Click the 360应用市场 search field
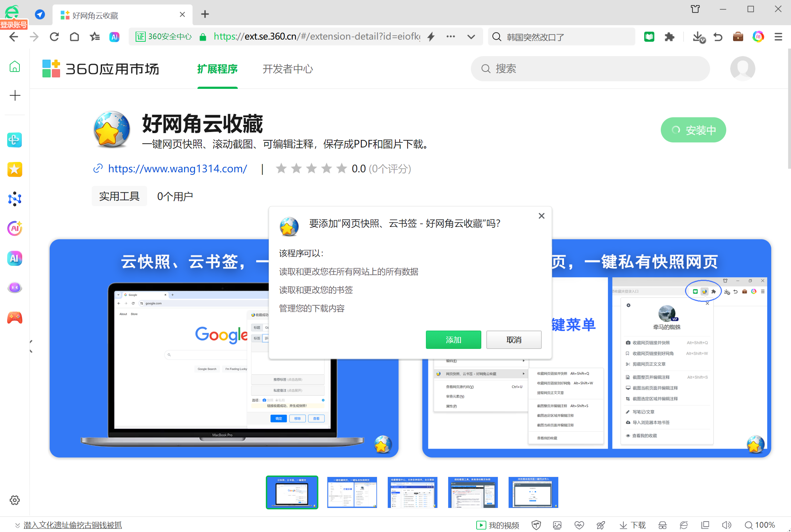 coord(590,69)
